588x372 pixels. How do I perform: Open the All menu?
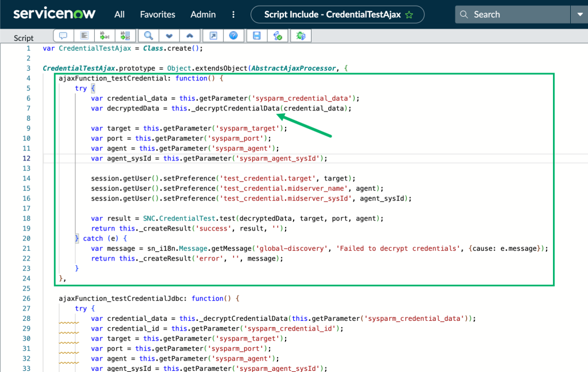(x=119, y=14)
